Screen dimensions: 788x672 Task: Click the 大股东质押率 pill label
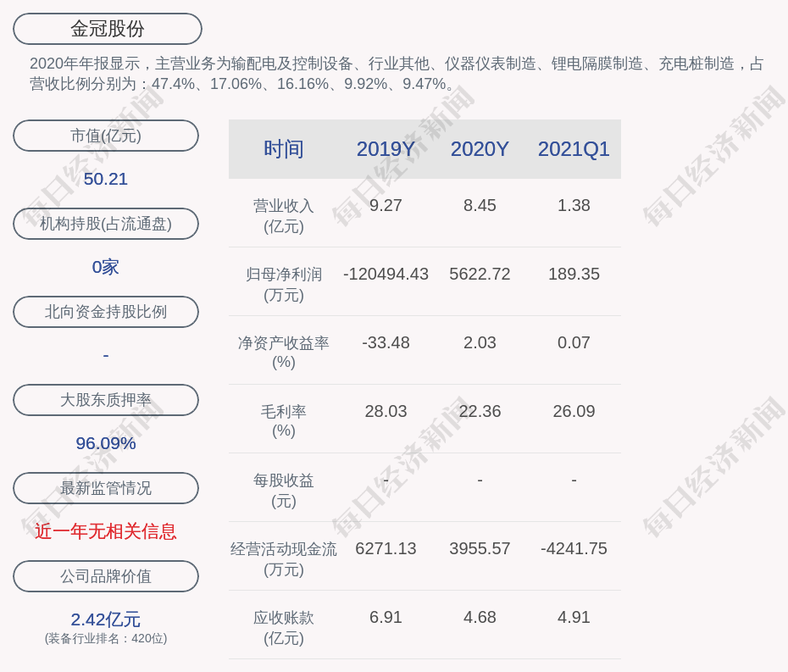tap(106, 400)
